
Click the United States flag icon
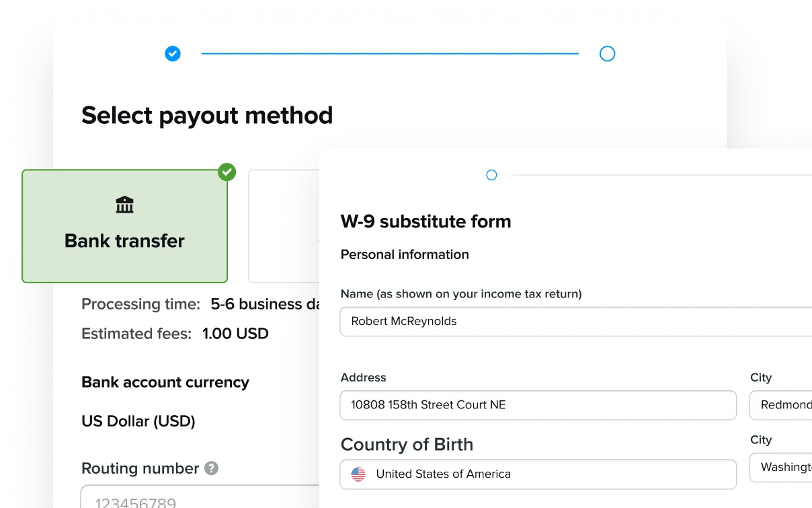tap(358, 474)
